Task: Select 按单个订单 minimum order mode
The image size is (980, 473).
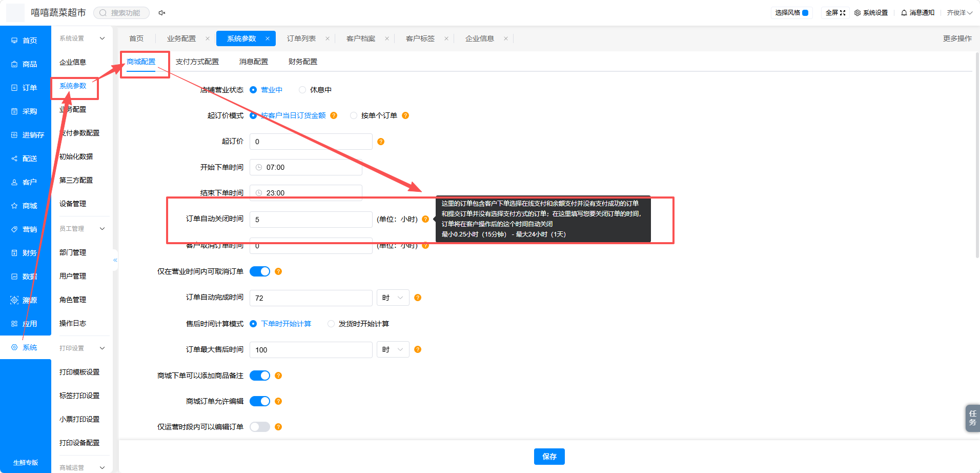Action: 354,115
